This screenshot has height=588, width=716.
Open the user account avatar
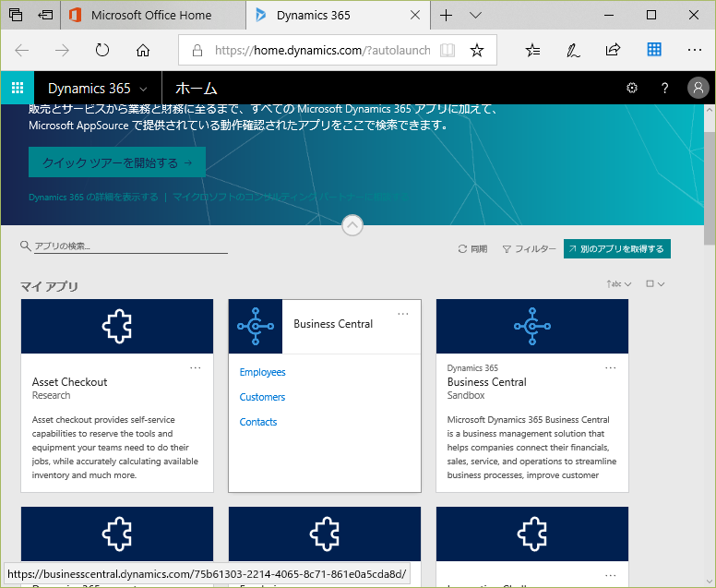[x=698, y=88]
